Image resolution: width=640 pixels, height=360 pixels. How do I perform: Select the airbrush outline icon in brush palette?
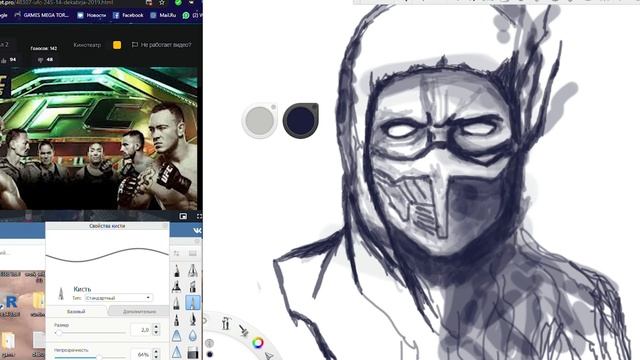pos(193,270)
